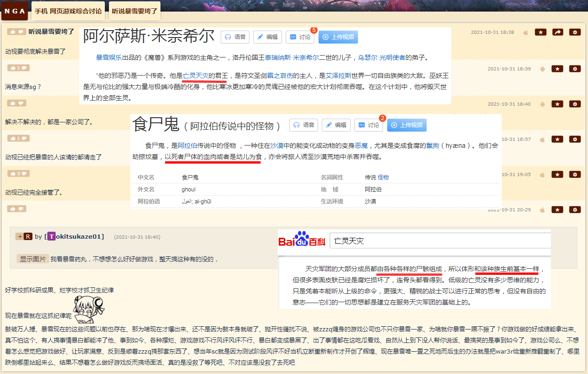
Task: Open the 乌瑟尔·光明使者 link
Action: 382,58
